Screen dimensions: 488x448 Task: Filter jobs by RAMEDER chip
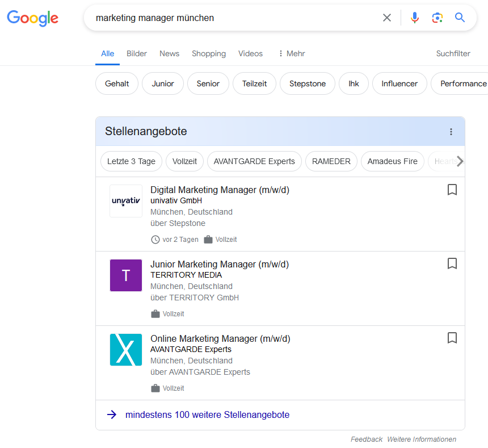point(331,161)
